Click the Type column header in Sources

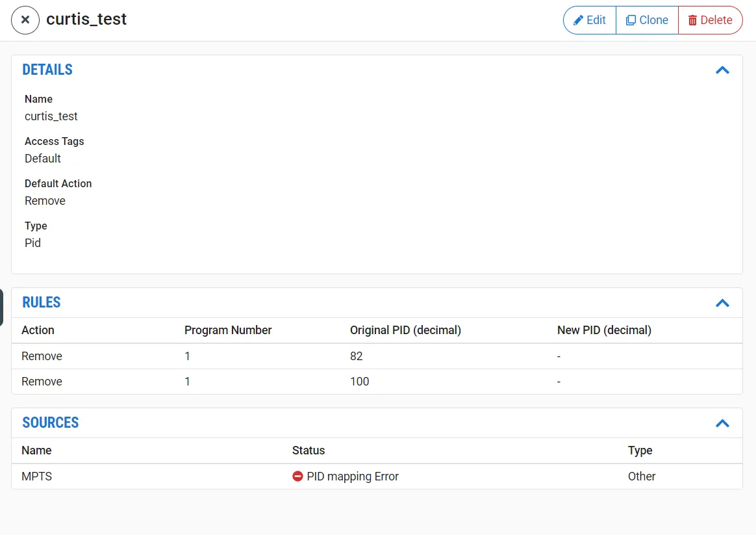[640, 450]
